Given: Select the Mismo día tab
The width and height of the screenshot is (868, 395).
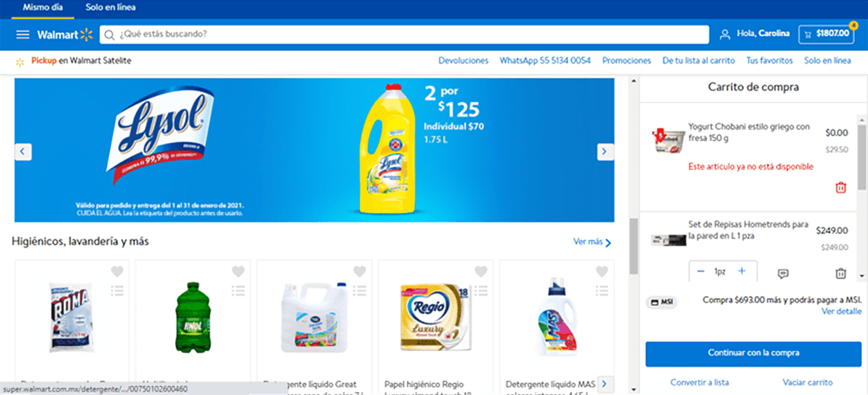Looking at the screenshot, I should point(43,8).
